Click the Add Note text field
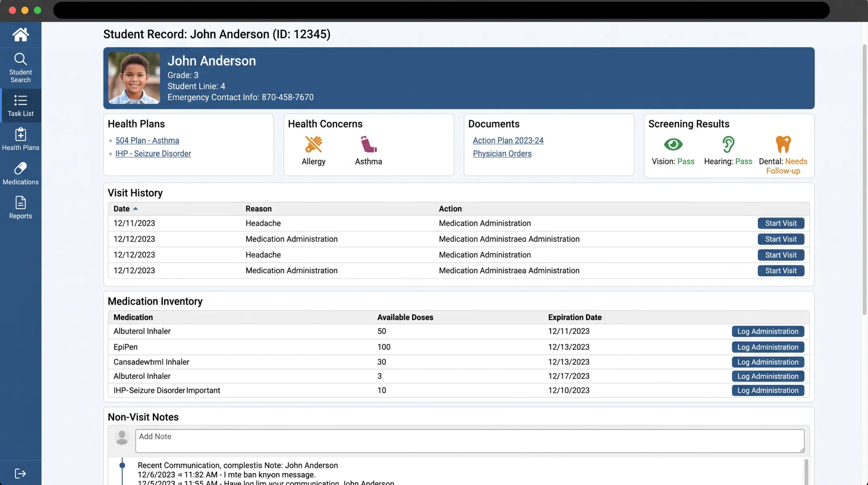Image resolution: width=868 pixels, height=485 pixels. pyautogui.click(x=470, y=441)
